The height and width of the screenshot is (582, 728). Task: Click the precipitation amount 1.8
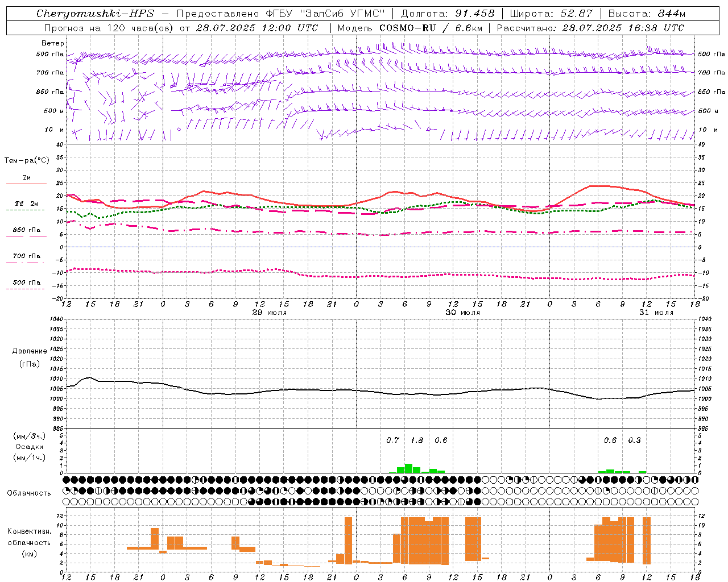coord(417,440)
